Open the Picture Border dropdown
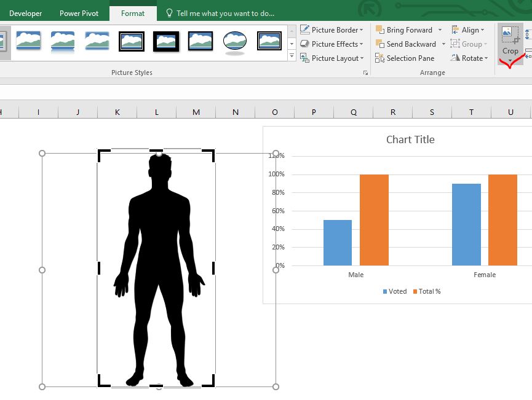Screen dimensions: 532x400 click(332, 30)
